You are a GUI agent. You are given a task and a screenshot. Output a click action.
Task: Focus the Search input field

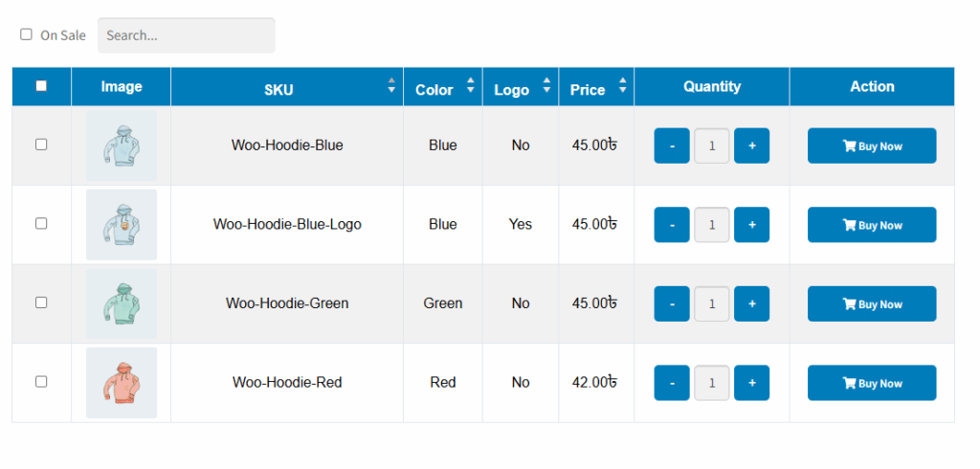tap(187, 35)
